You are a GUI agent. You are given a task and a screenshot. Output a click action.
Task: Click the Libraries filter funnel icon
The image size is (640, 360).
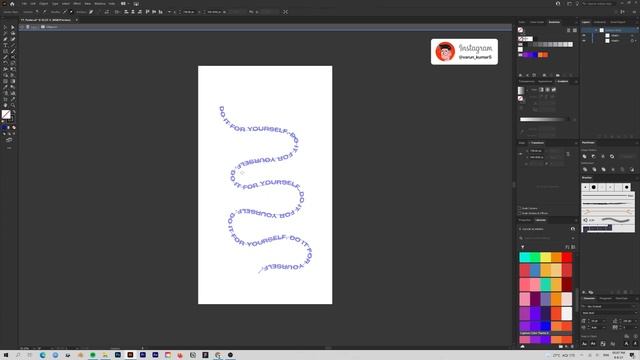click(522, 247)
